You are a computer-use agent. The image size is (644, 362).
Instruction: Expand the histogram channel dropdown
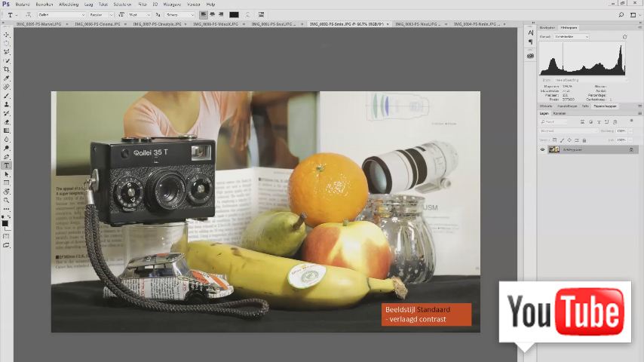pos(572,36)
